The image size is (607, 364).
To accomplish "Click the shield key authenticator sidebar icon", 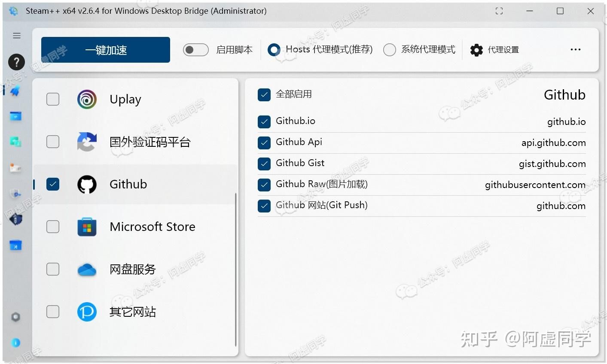I will [15, 194].
